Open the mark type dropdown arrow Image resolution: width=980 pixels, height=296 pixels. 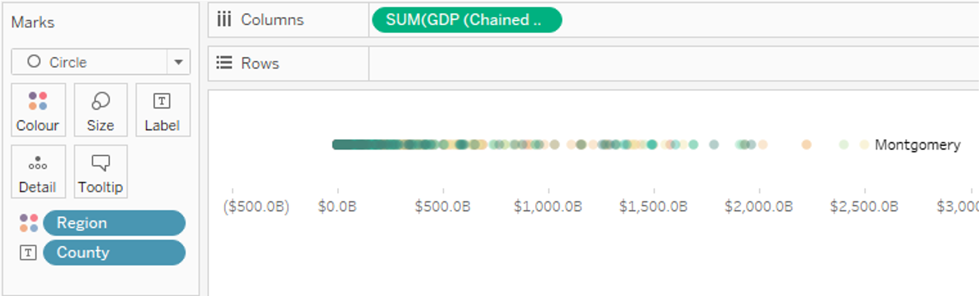point(178,62)
